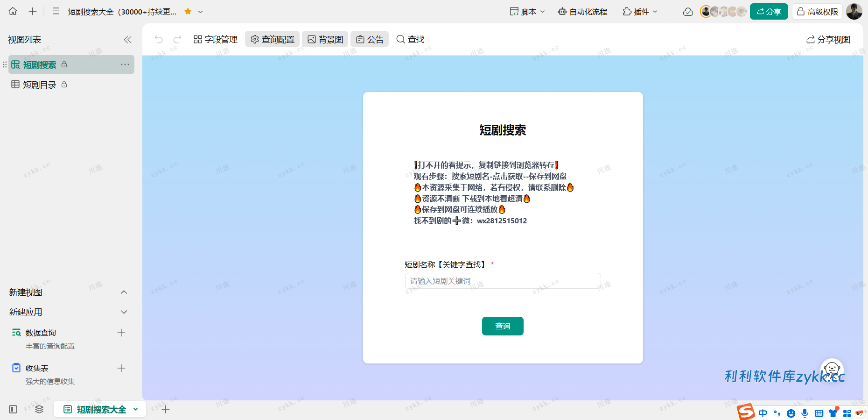Click the green 分享 button
The width and height of the screenshot is (868, 420).
coord(769,12)
